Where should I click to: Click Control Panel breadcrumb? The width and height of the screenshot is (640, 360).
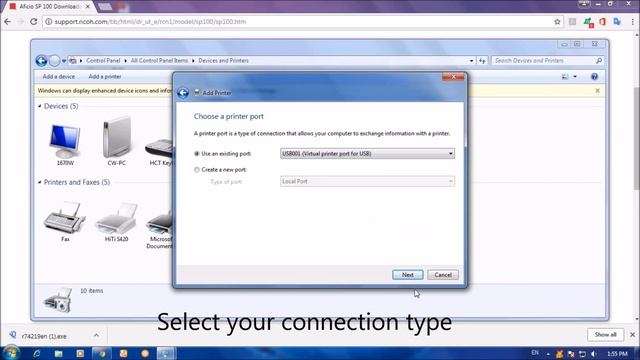[103, 60]
